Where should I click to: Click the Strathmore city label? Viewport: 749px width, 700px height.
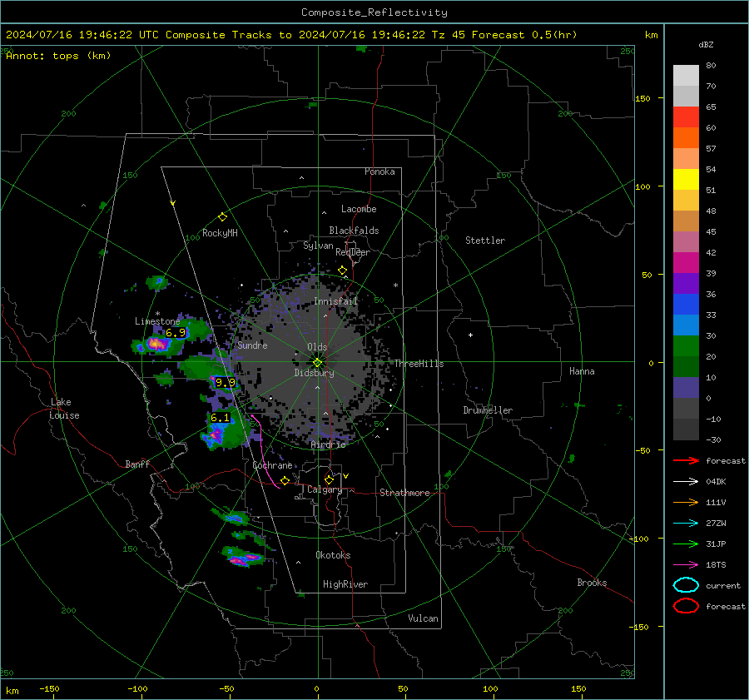coord(404,493)
